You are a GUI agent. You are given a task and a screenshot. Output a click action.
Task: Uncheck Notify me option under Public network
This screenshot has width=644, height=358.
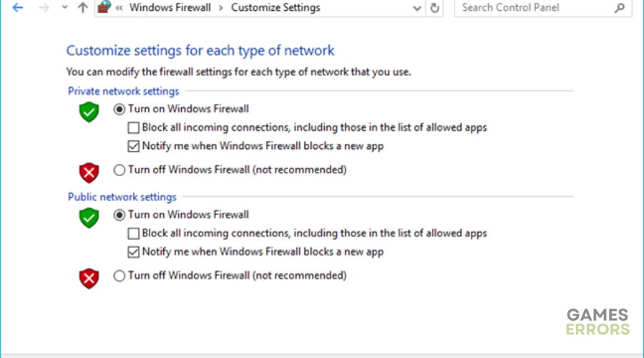[x=134, y=252]
